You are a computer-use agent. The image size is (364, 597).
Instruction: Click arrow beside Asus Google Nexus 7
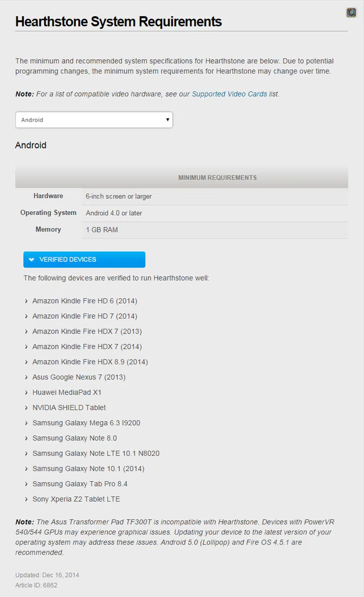click(26, 378)
